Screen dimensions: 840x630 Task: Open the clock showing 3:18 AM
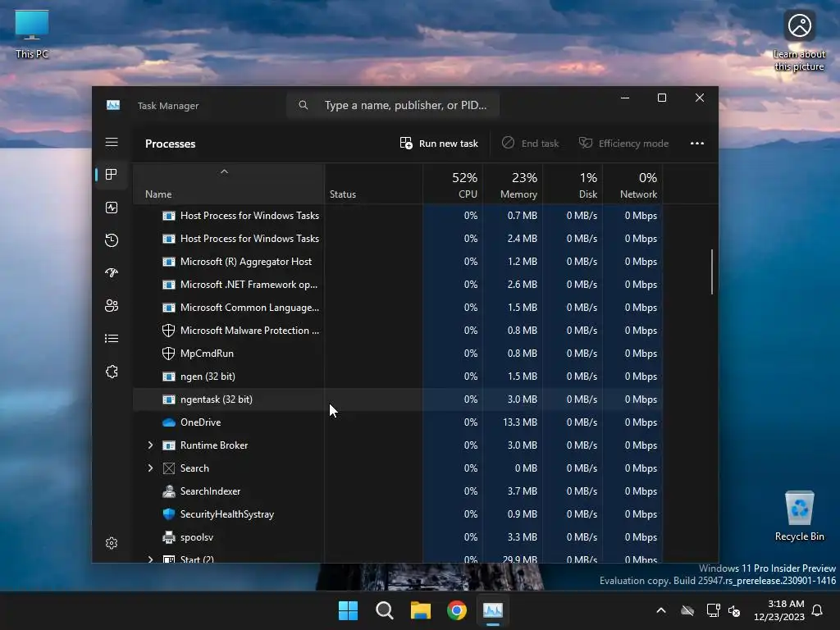(778, 610)
